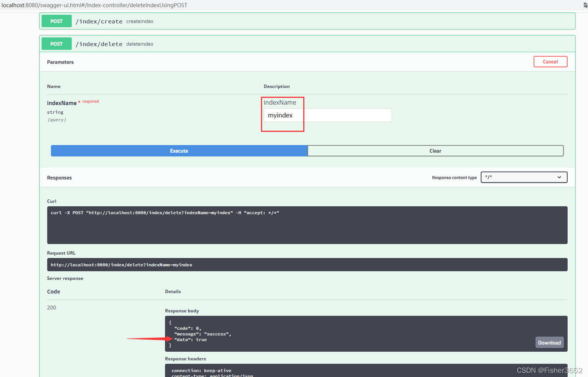Clear the response results
This screenshot has height=377, width=588.
(x=435, y=151)
